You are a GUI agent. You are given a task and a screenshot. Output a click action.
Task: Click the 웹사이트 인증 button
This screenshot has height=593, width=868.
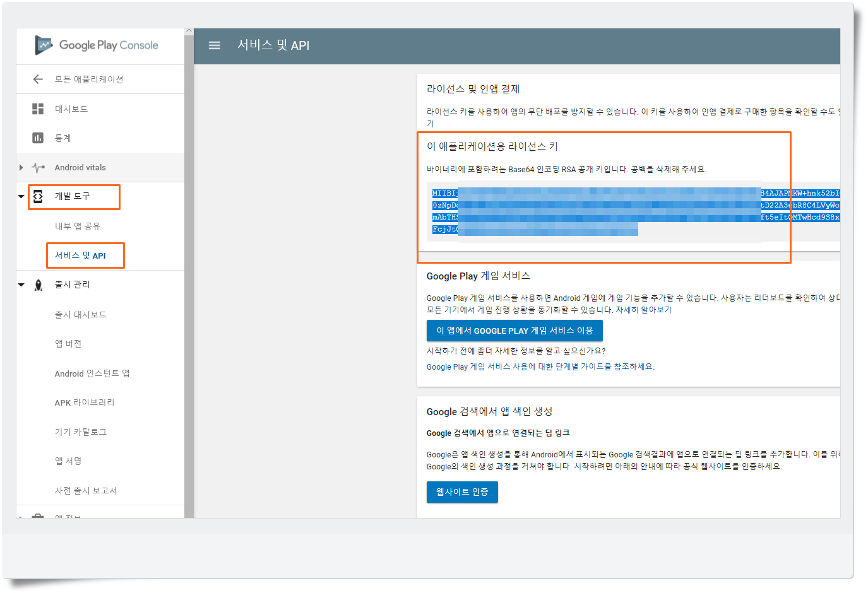(x=462, y=492)
